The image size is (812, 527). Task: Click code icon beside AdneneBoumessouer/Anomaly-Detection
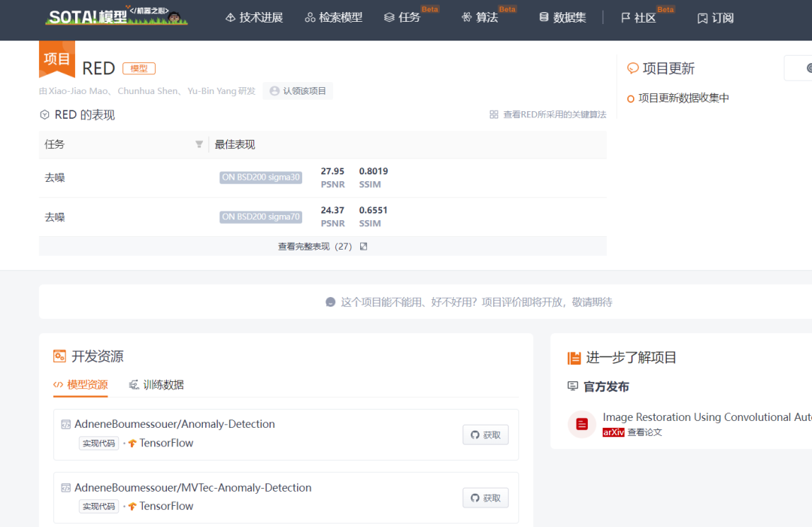pyautogui.click(x=65, y=425)
